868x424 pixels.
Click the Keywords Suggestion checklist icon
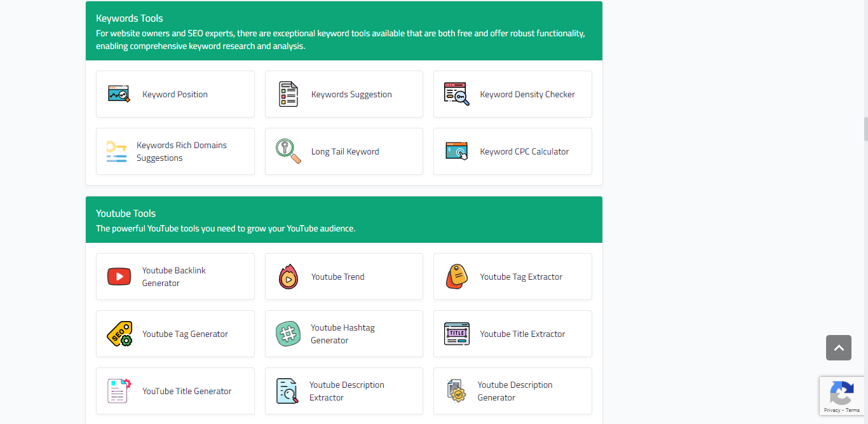point(288,94)
